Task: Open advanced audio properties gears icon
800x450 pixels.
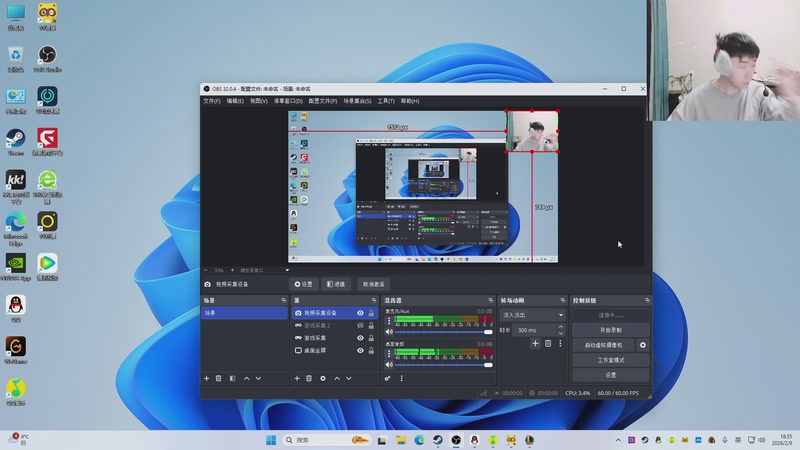Action: [388, 379]
